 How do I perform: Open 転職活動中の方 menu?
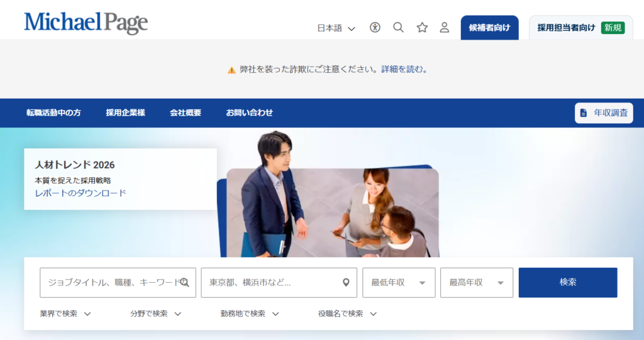53,112
